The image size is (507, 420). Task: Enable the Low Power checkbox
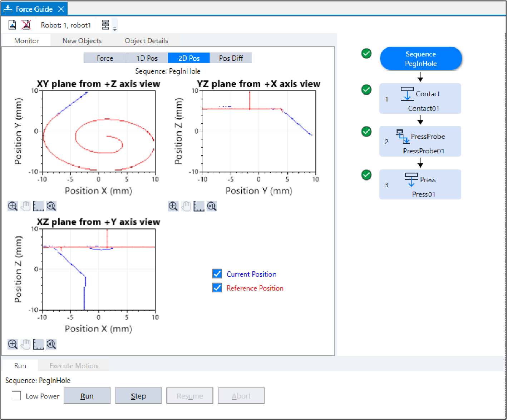tap(16, 396)
